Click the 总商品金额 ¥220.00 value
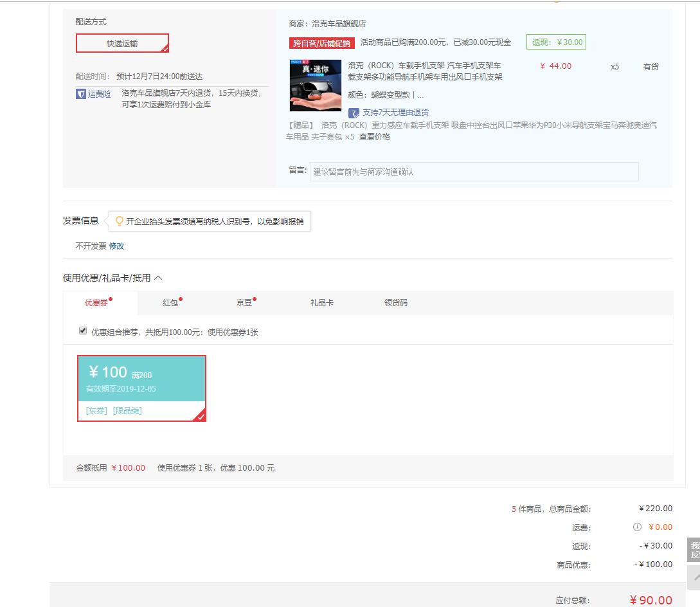 pos(656,508)
